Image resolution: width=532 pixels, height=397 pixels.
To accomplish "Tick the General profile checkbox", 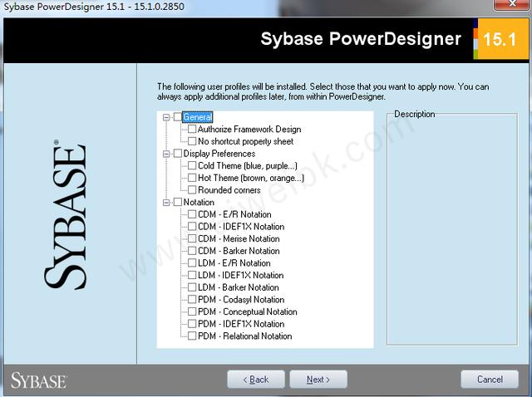I will pos(178,117).
